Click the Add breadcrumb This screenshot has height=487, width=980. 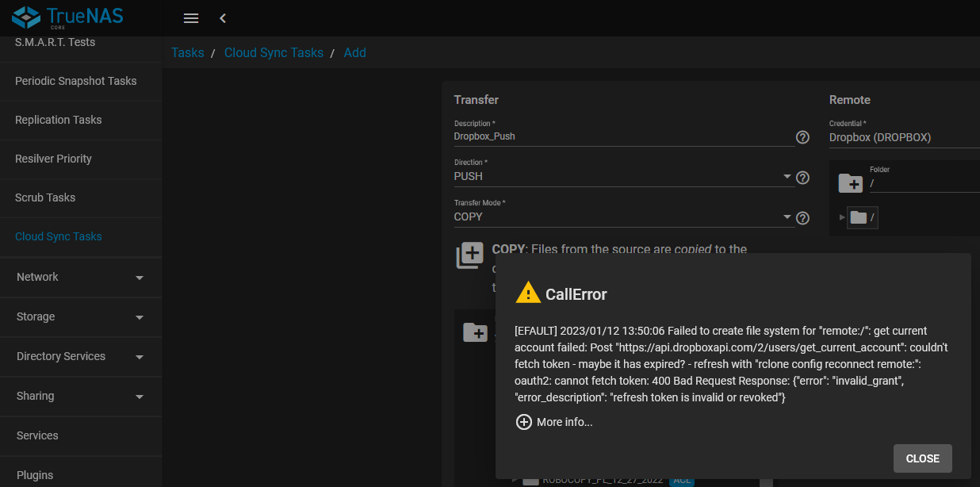click(x=354, y=52)
